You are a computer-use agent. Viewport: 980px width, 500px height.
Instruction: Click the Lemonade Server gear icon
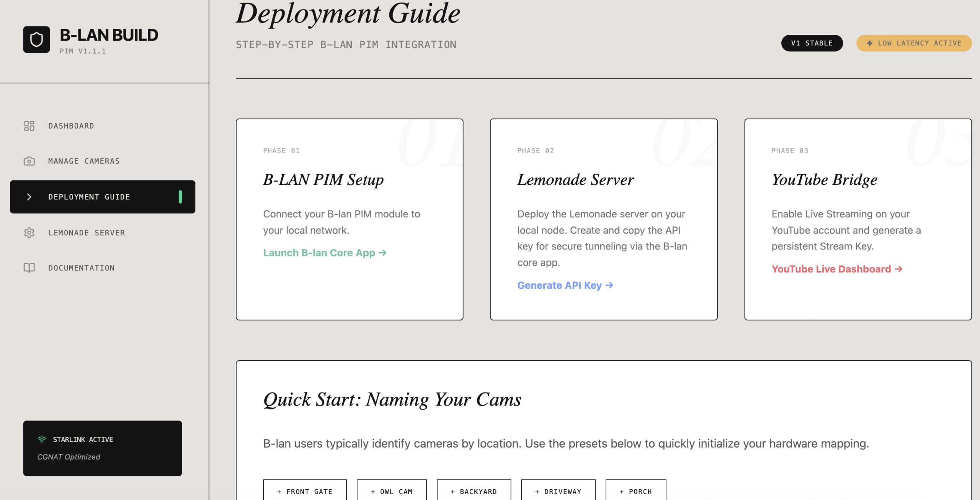pyautogui.click(x=29, y=233)
